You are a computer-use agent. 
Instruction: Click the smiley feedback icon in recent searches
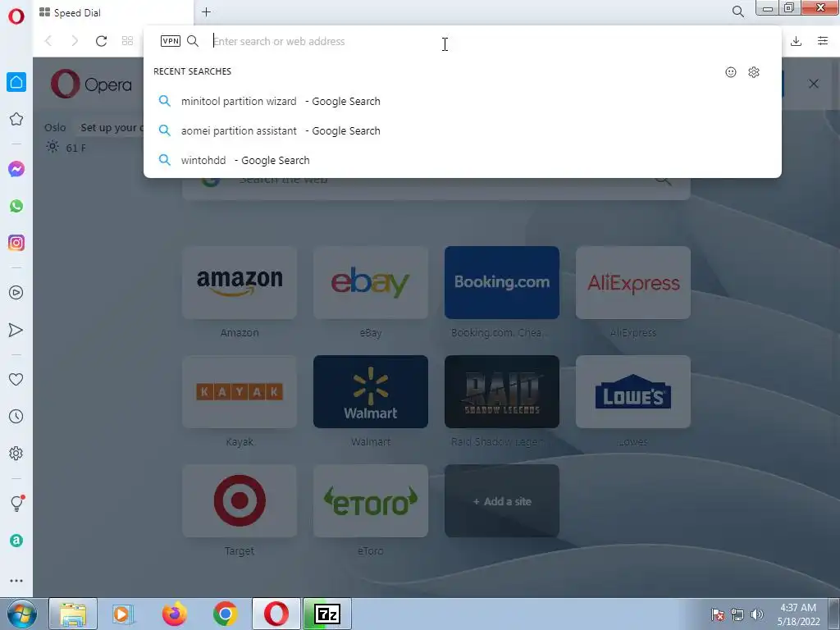[731, 72]
